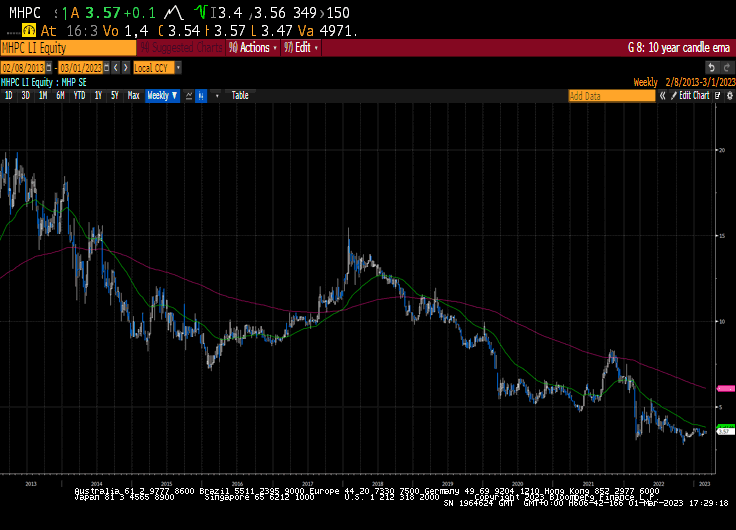Switch to line chart style icon
This screenshot has width=736, height=530.
click(x=189, y=96)
